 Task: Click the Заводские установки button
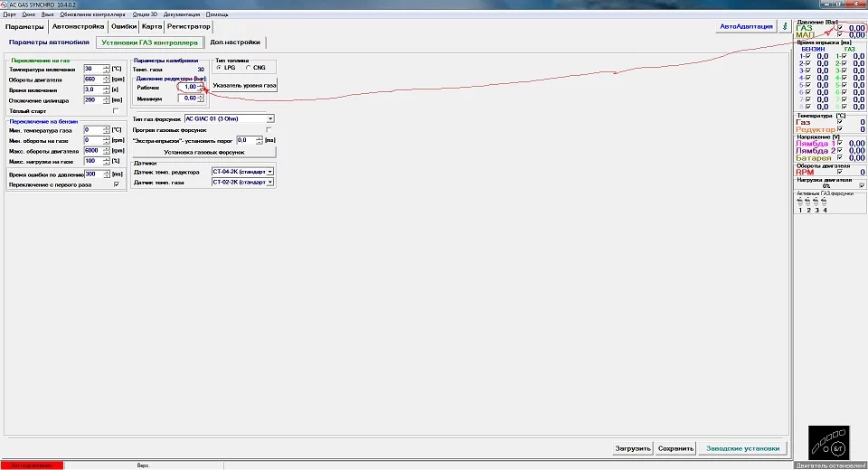coord(742,448)
